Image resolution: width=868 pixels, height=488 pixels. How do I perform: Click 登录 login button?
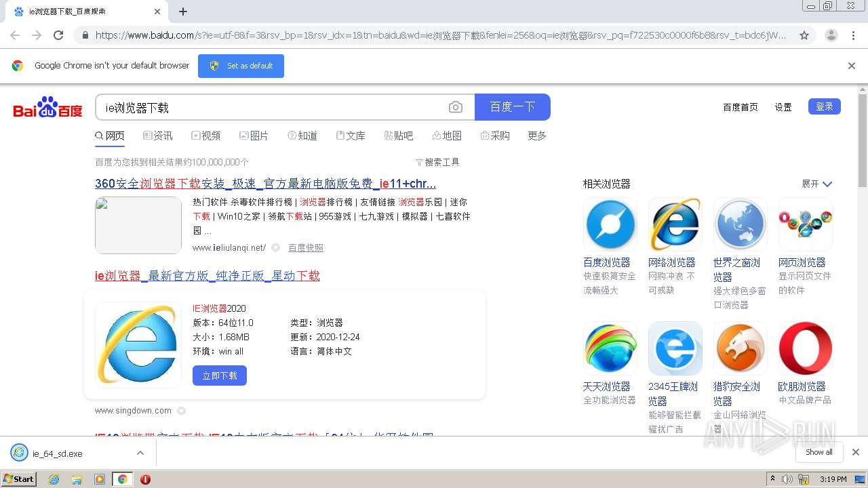[x=825, y=106]
